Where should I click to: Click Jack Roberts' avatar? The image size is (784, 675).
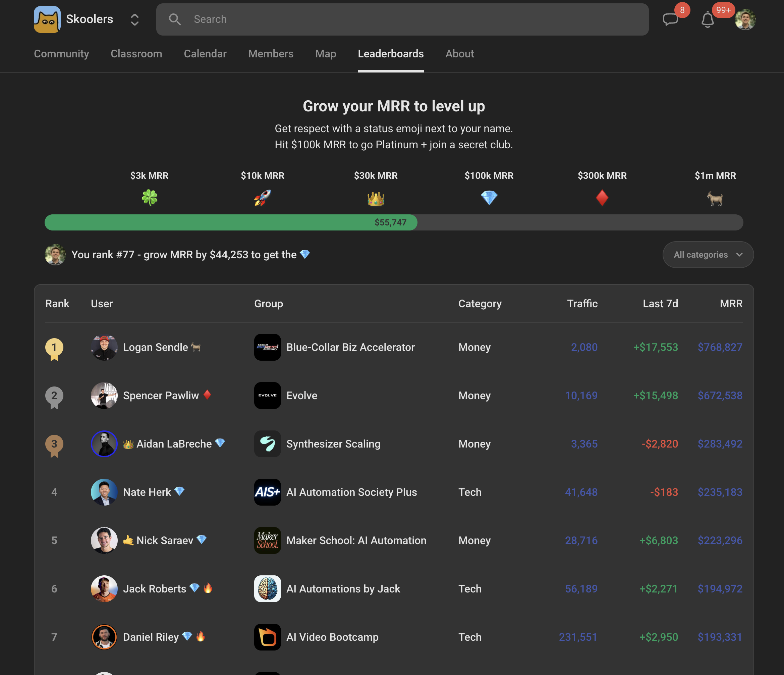pos(104,589)
